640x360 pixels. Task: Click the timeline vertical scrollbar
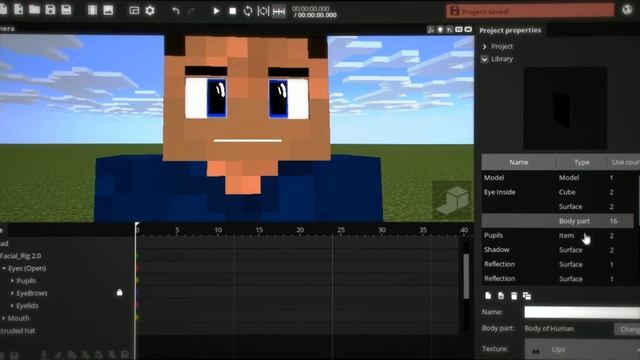tap(466, 276)
